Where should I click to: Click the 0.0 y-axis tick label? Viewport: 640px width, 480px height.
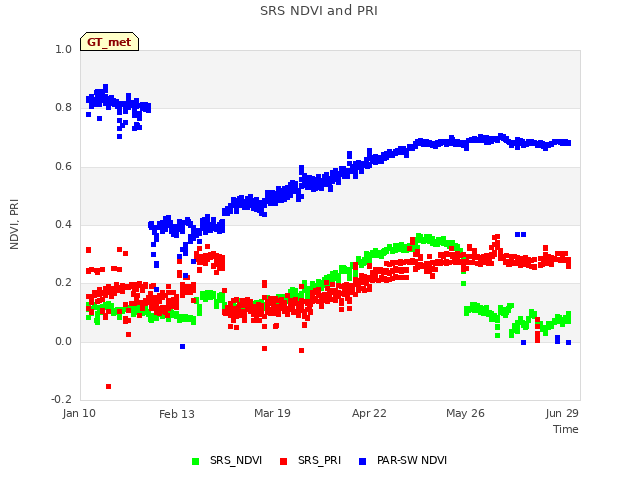point(63,342)
